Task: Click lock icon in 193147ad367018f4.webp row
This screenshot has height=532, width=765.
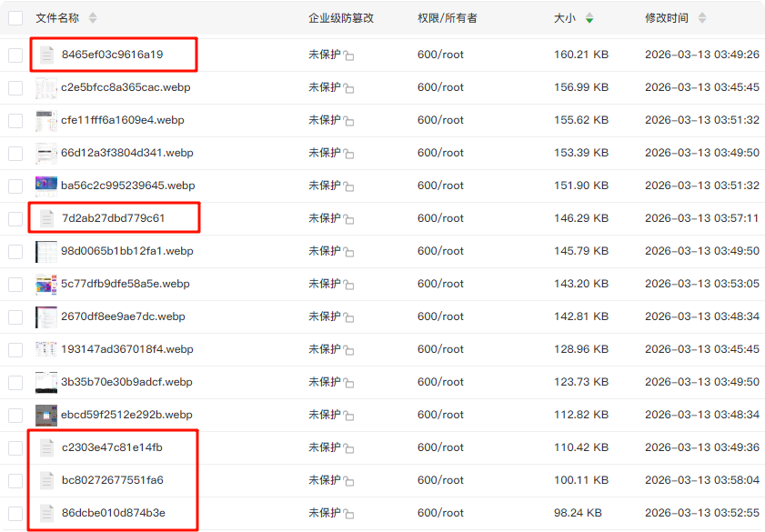Action: pos(349,350)
